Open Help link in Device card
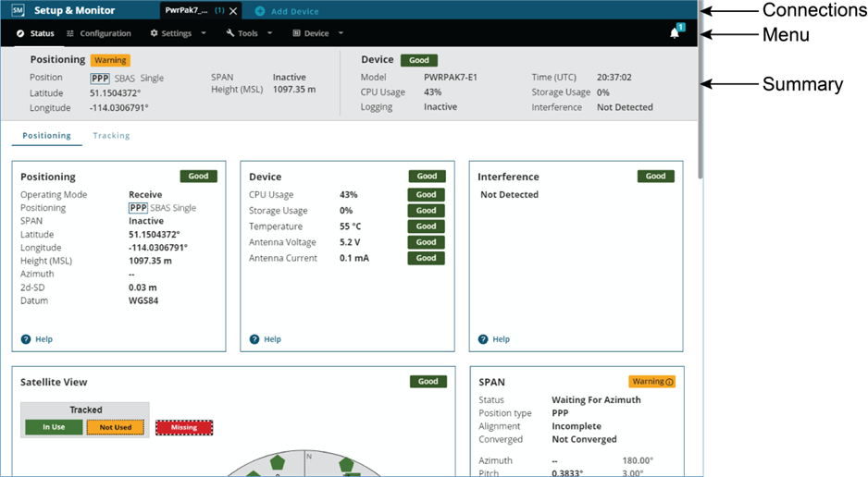The image size is (868, 477). (272, 339)
